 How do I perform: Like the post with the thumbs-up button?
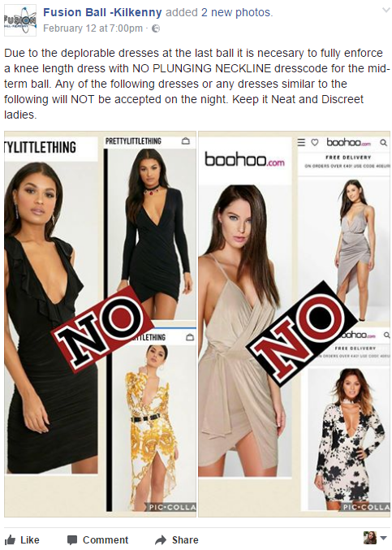pos(23,539)
